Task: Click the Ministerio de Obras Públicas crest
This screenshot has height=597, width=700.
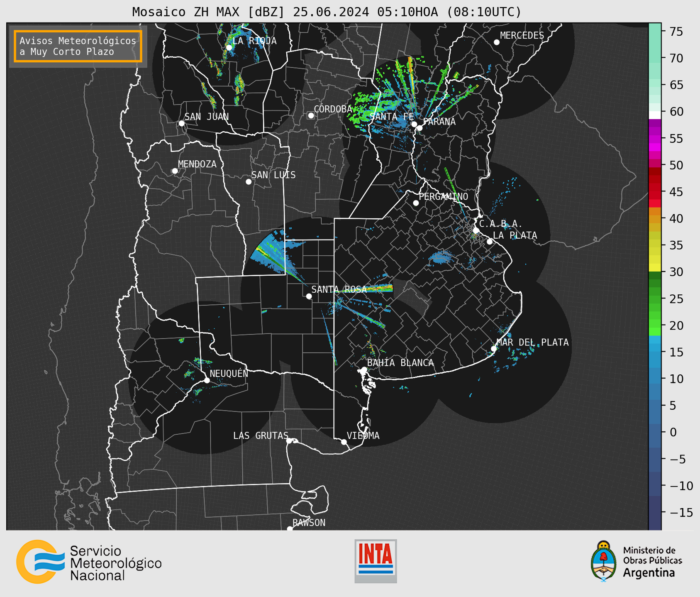Action: click(603, 561)
